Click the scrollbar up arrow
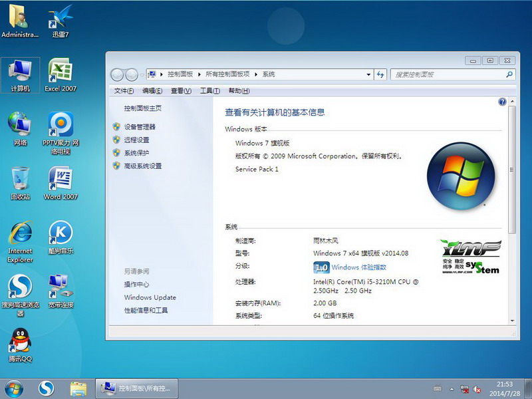Image resolution: width=532 pixels, height=399 pixels. click(512, 101)
